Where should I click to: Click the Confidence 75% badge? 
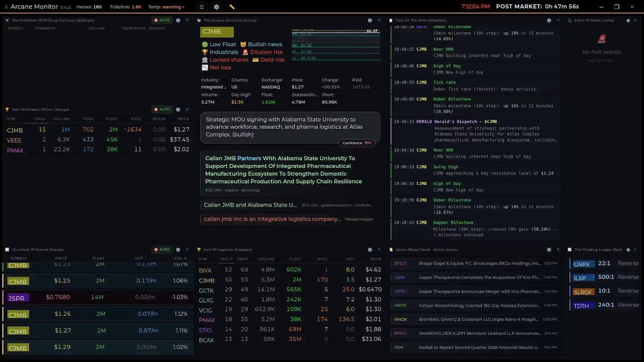357,143
